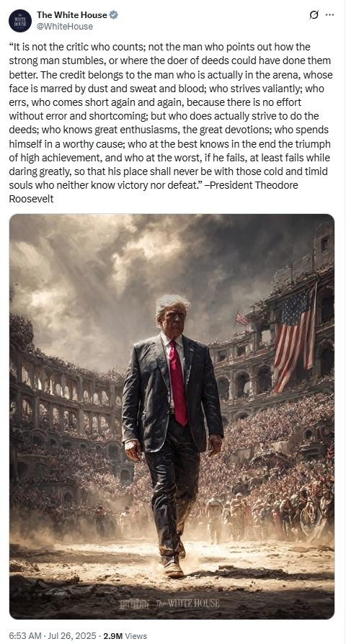Click the –President Theodore Roosevelt attribution
This screenshot has width=346, height=644.
(x=154, y=192)
